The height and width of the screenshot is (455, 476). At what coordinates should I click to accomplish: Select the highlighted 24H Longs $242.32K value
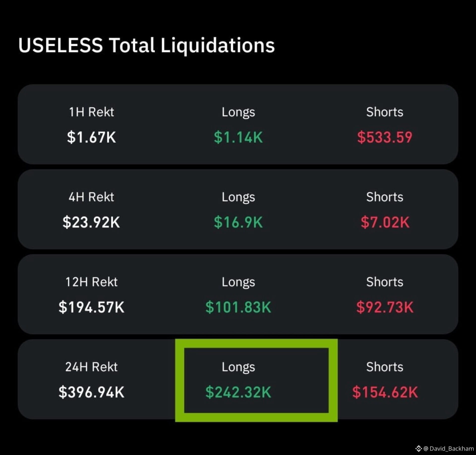click(x=238, y=392)
